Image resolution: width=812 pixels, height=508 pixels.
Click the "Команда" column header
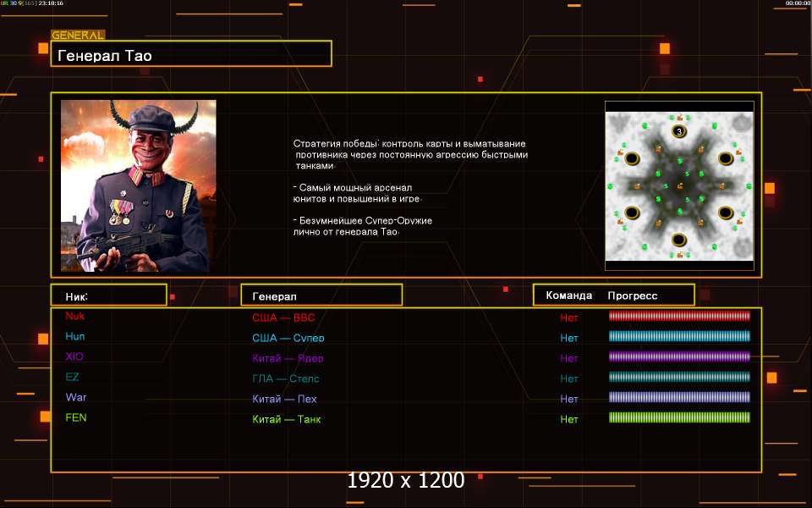pos(569,295)
